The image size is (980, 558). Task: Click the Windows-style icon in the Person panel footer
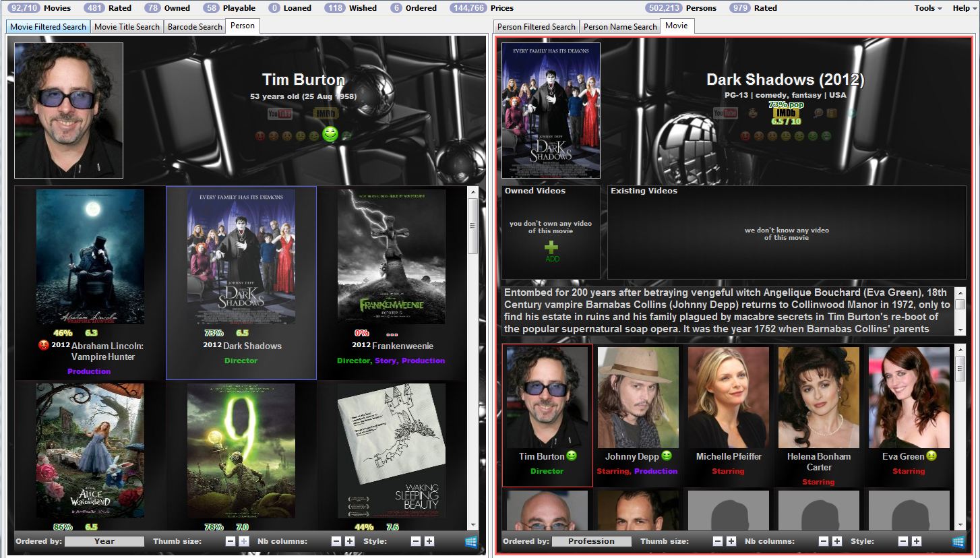click(471, 541)
